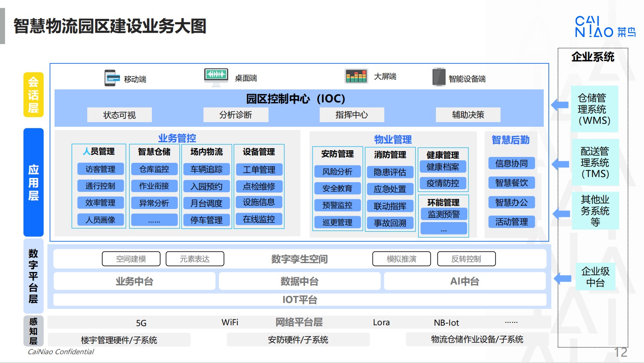Viewport: 644px width, 363px height.
Task: Click the 在线监控 item
Action: (x=259, y=219)
